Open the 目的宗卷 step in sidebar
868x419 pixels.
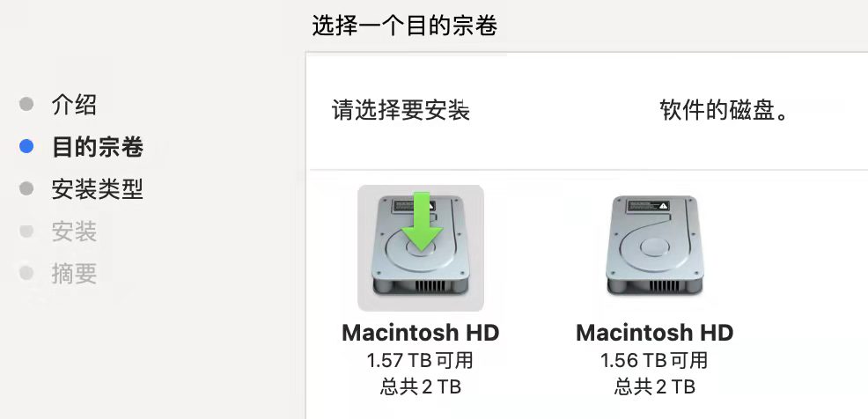[98, 147]
